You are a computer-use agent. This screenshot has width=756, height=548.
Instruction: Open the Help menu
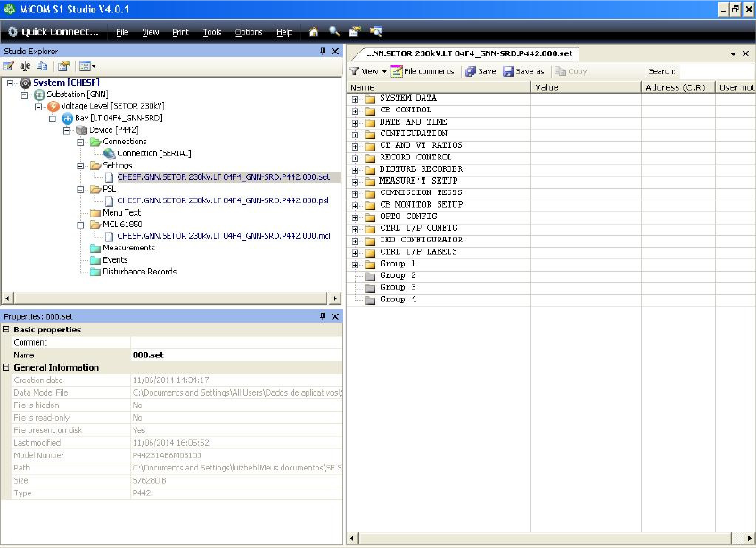pos(284,32)
